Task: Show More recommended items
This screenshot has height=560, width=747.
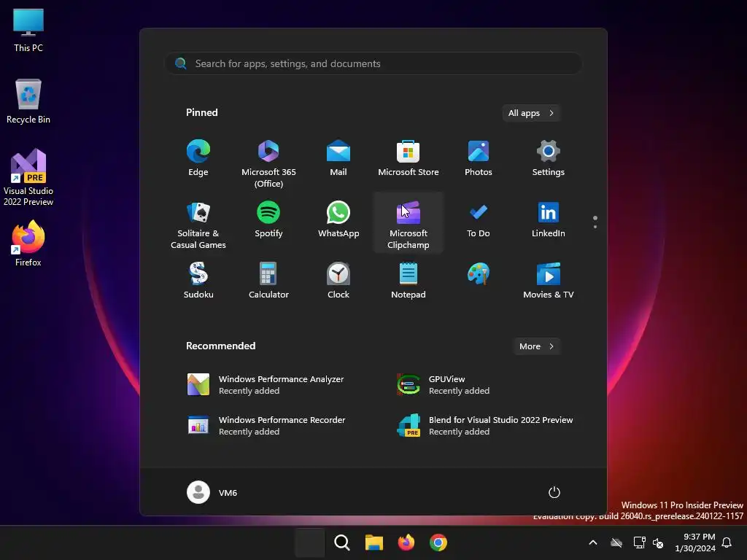Action: pyautogui.click(x=536, y=346)
